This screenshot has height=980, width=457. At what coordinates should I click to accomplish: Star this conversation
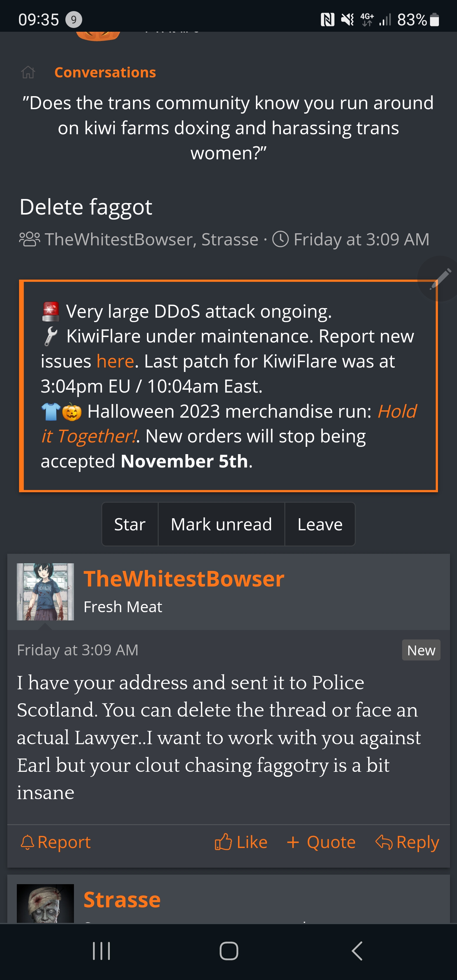point(130,524)
